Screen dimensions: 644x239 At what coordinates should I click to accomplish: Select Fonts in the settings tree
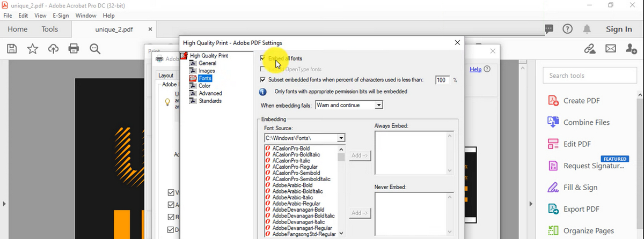tap(206, 78)
